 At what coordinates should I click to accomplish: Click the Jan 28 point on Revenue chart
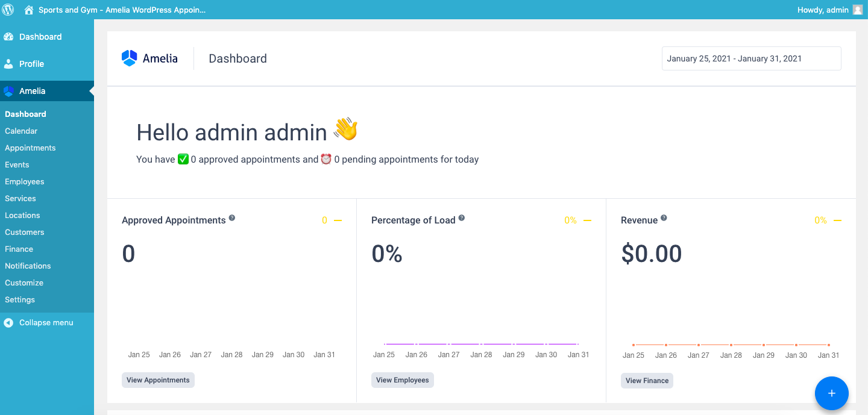click(x=731, y=345)
